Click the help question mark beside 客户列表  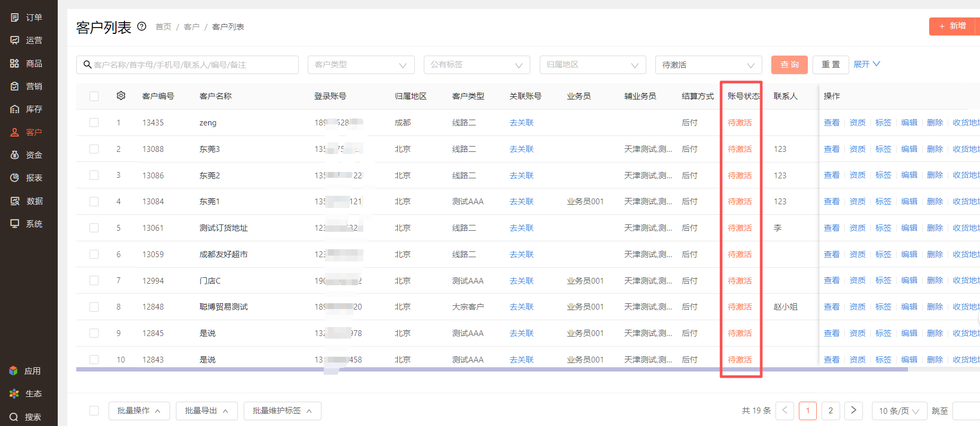[142, 26]
